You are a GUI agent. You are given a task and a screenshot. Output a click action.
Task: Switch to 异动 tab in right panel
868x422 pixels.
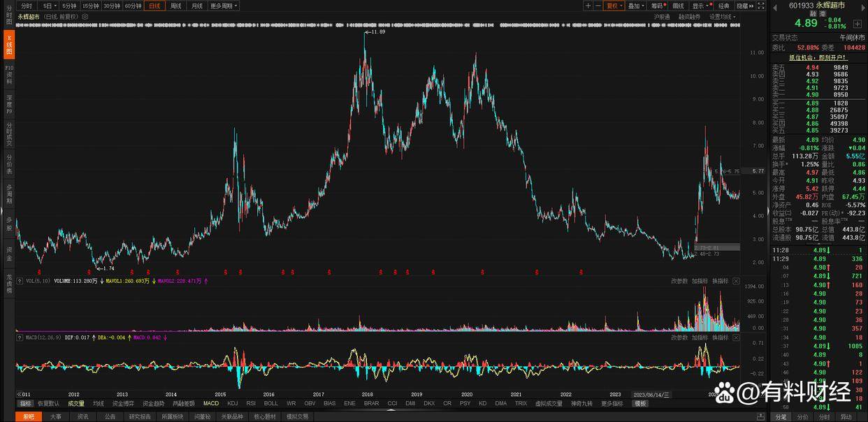point(846,417)
